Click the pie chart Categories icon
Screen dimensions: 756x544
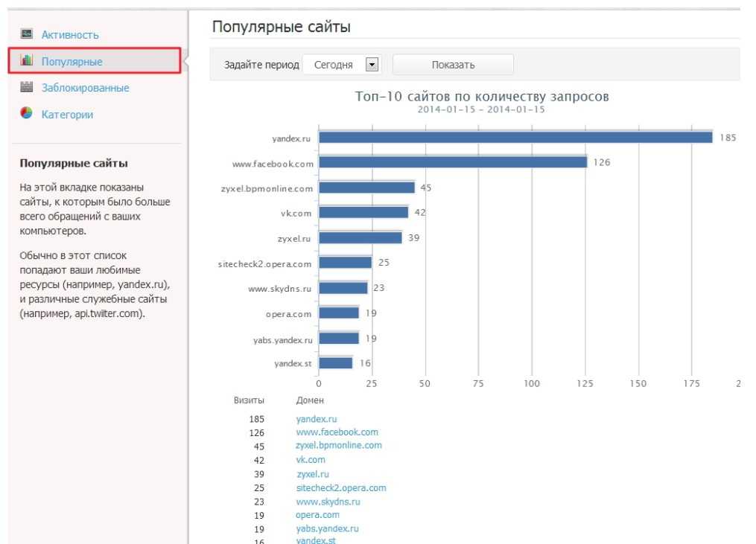coord(27,114)
